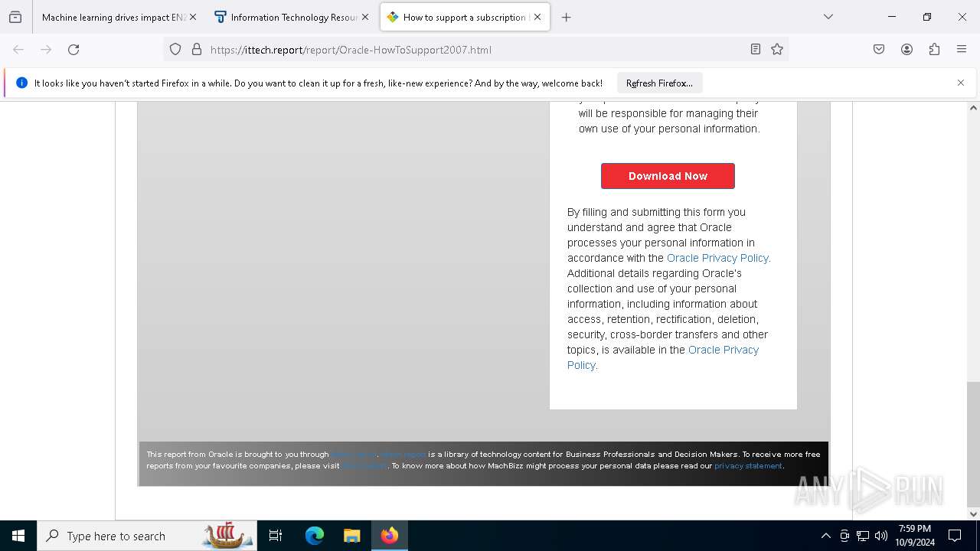Open the Windows Start menu

[x=18, y=536]
